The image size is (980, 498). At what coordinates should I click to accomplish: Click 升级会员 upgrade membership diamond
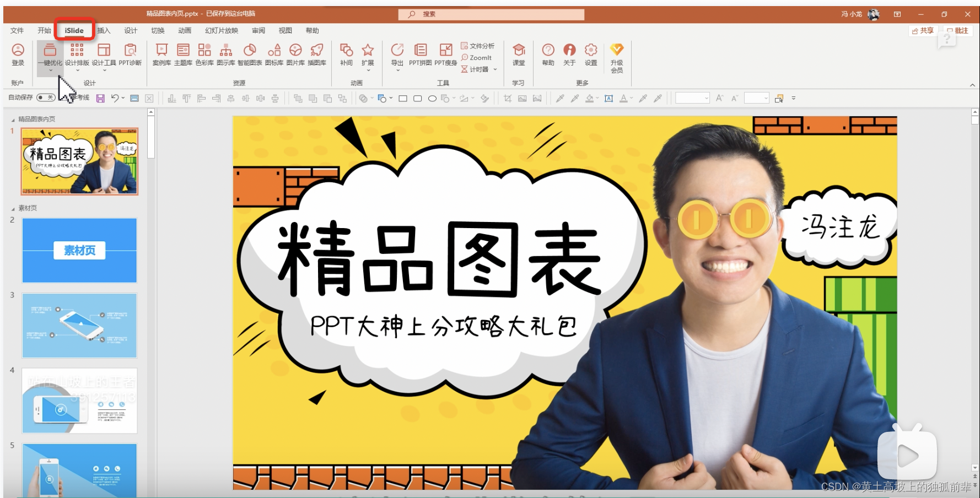pos(617,58)
